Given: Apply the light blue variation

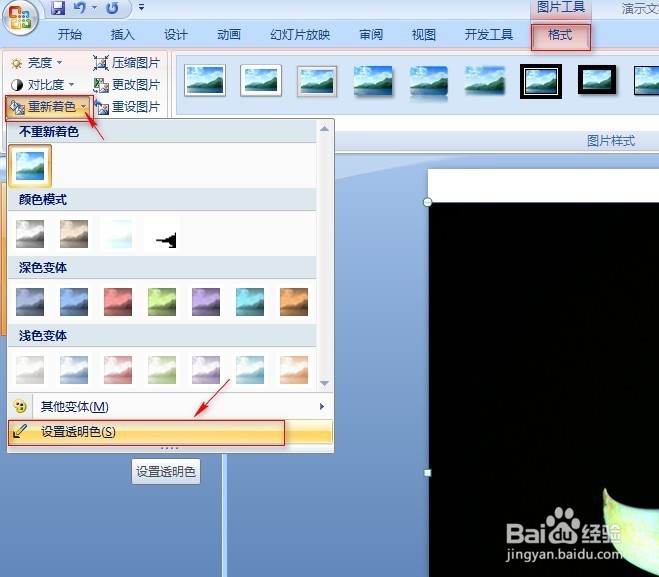Looking at the screenshot, I should click(74, 370).
